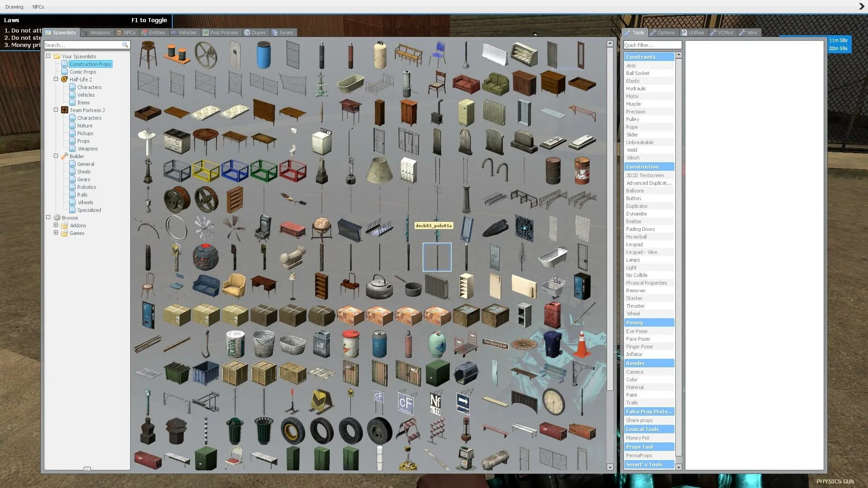This screenshot has width=868, height=488.
Task: Spawn the white bathtub prop
Action: pyautogui.click(x=553, y=257)
